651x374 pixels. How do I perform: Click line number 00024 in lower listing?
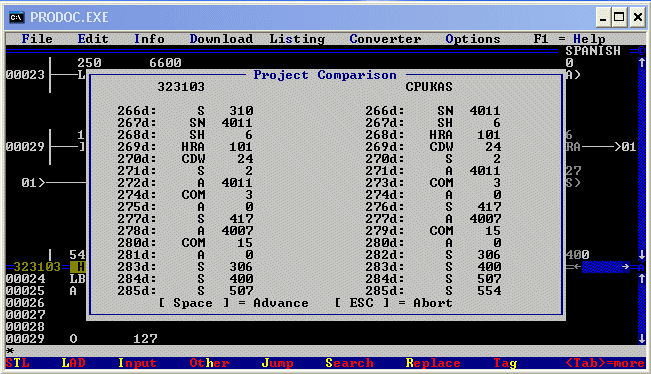point(25,279)
